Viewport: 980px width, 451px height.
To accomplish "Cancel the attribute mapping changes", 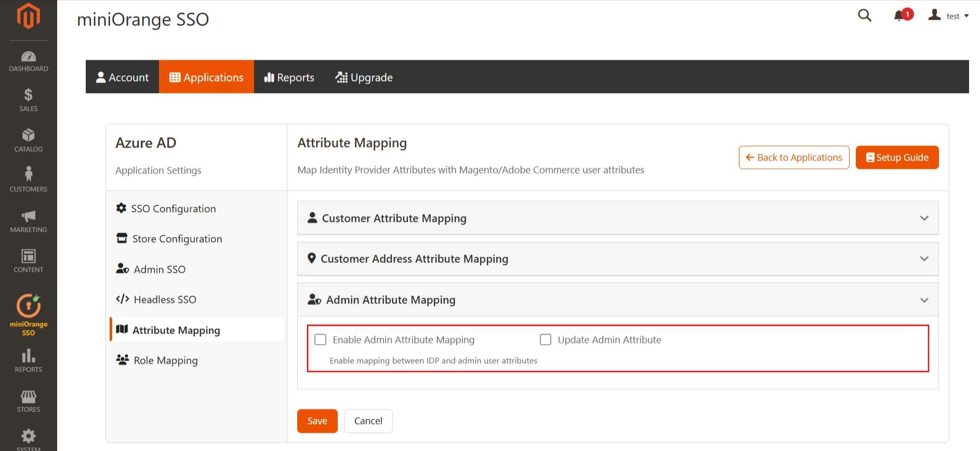I will point(368,421).
